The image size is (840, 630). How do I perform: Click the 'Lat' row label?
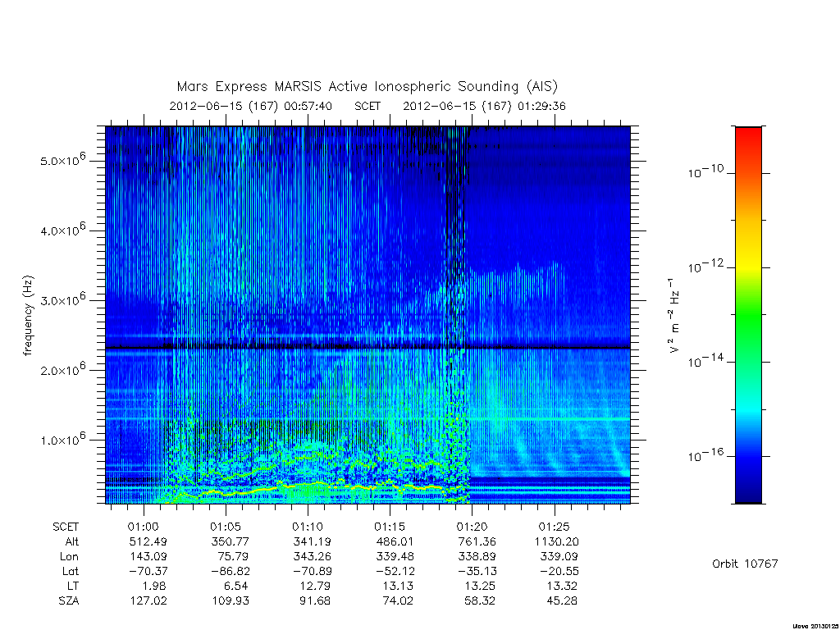pos(71,571)
